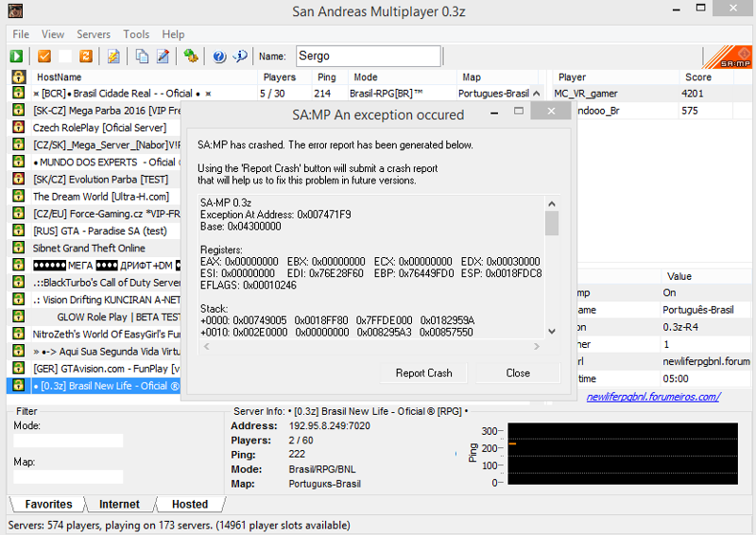The image size is (756, 535).
Task: Click the orange checkmark Add Server icon
Action: [x=44, y=57]
